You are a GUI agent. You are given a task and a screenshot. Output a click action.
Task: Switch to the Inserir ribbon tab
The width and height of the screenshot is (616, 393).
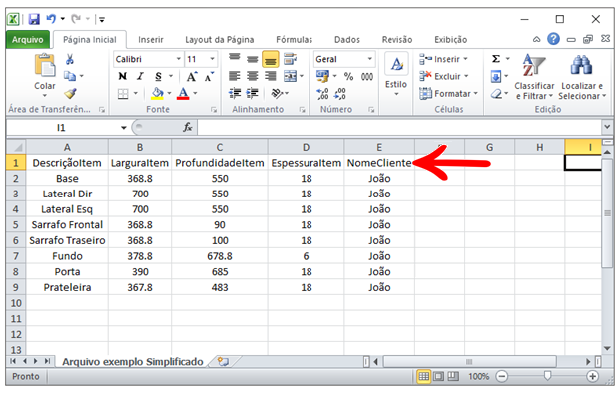[150, 40]
